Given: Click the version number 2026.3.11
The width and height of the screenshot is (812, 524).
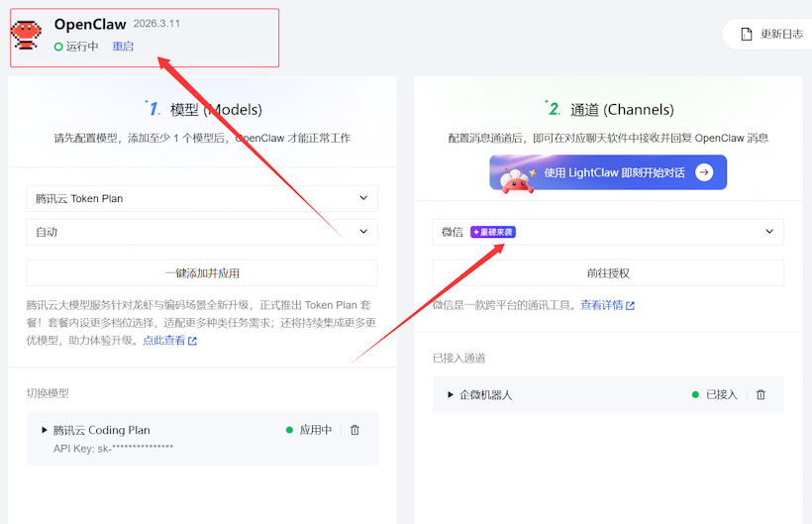Looking at the screenshot, I should (156, 24).
